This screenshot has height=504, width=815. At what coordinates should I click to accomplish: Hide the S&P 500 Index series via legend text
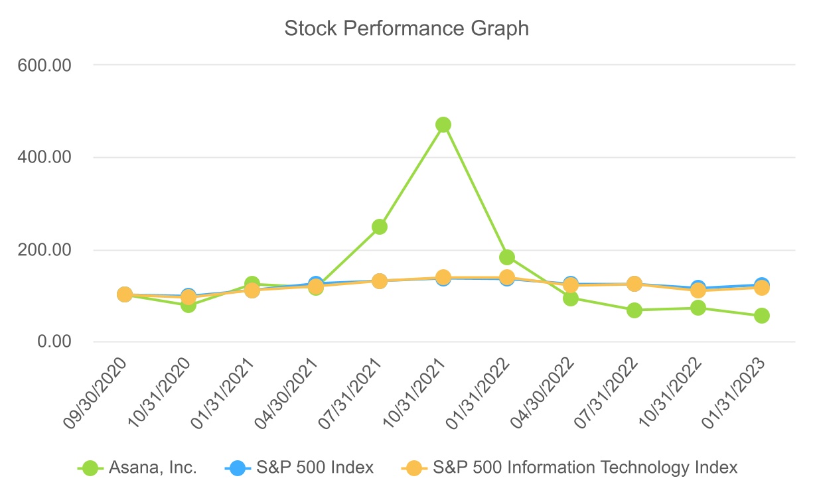[x=315, y=468]
